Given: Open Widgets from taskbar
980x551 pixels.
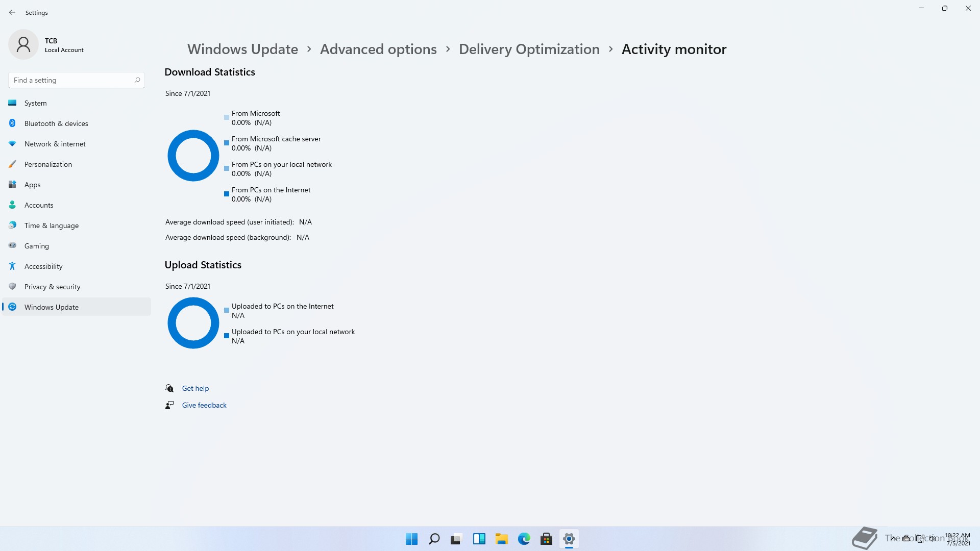Looking at the screenshot, I should (x=479, y=539).
